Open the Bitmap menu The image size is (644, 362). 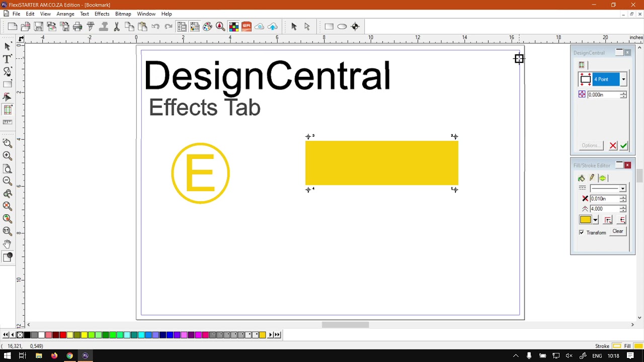click(123, 14)
